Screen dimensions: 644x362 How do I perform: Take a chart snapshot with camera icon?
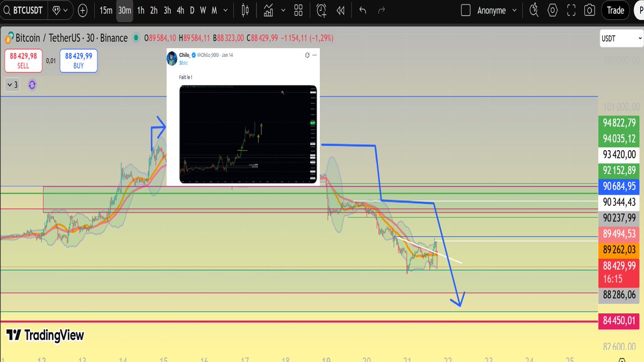coord(590,10)
